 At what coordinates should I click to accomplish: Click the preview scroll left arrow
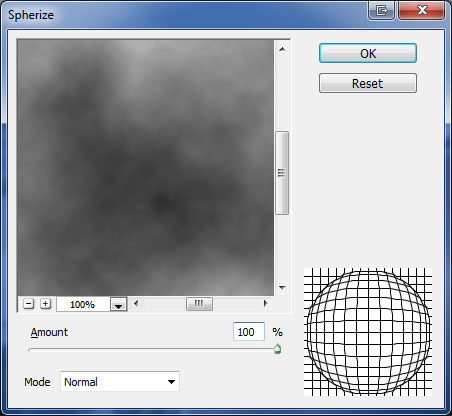[x=135, y=304]
